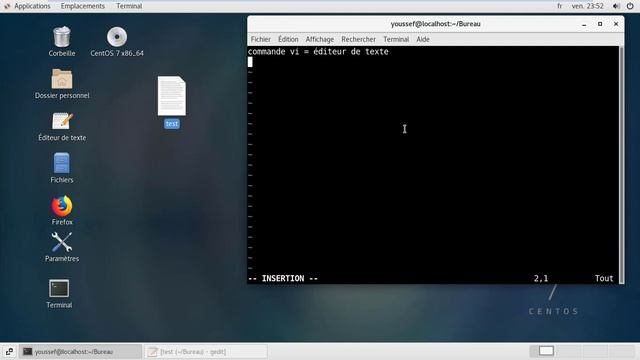Screen dimensions: 640x360
Task: Open the Fichier menu in terminal window
Action: (260, 39)
